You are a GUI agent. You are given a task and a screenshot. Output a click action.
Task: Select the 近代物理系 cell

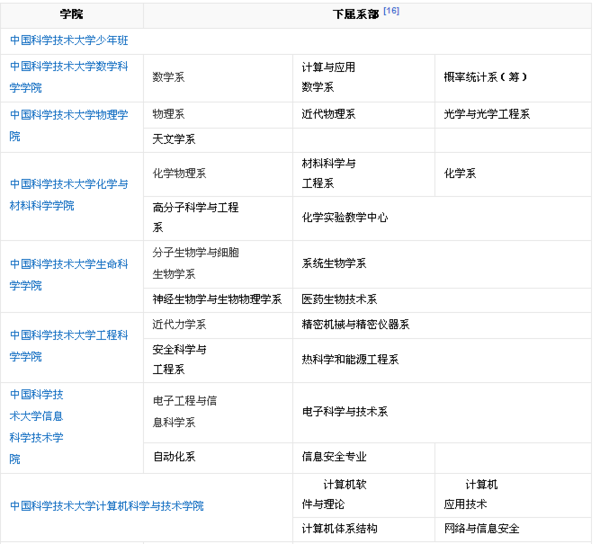tap(364, 114)
